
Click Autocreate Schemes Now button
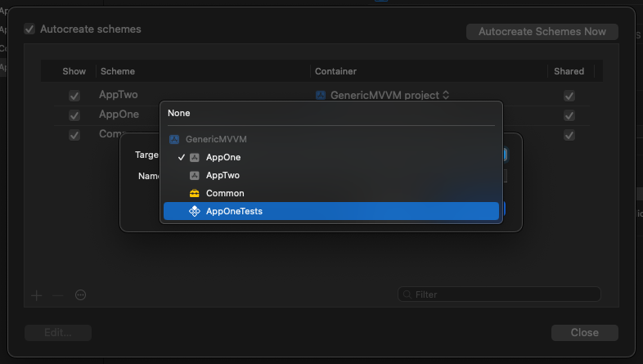pyautogui.click(x=542, y=32)
